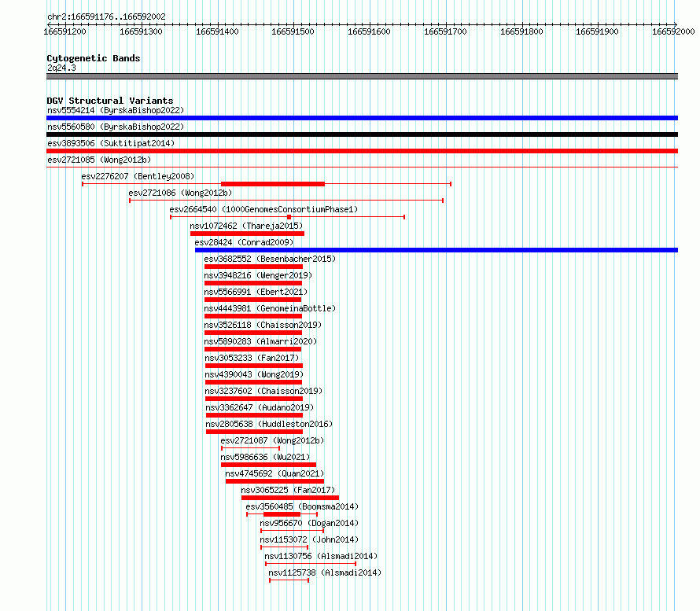Click the chr2:166591176..166592002 coordinate label
This screenshot has height=611, width=700.
[x=106, y=17]
